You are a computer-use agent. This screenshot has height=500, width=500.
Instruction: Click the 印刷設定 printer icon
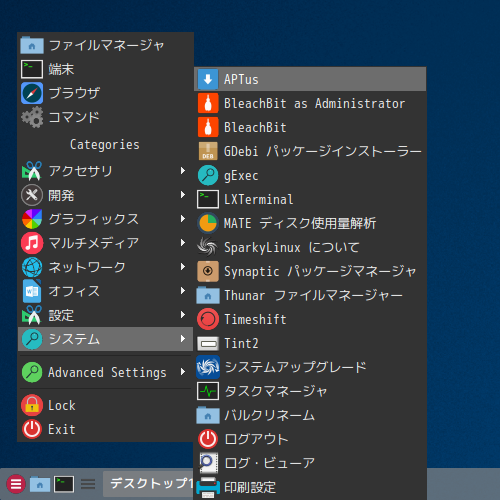coord(208,487)
